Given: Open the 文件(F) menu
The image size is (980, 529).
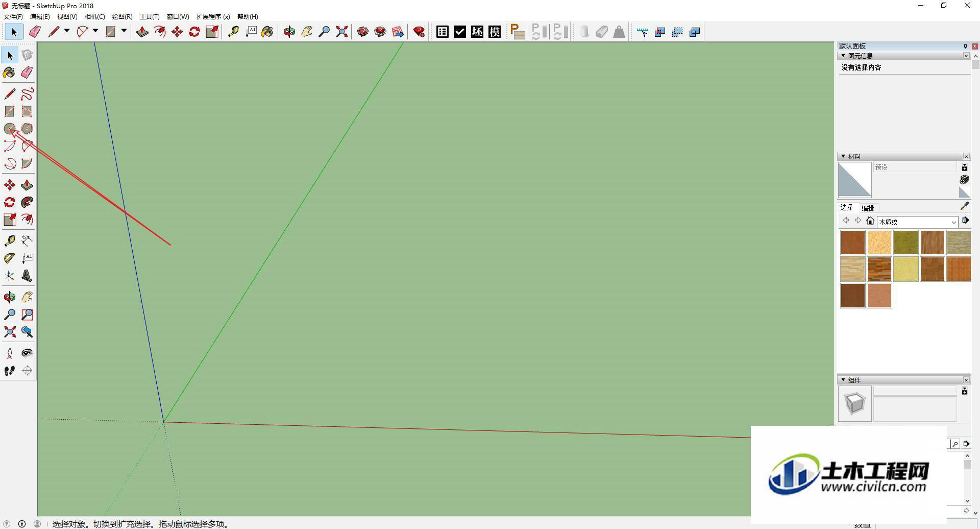Looking at the screenshot, I should (13, 16).
